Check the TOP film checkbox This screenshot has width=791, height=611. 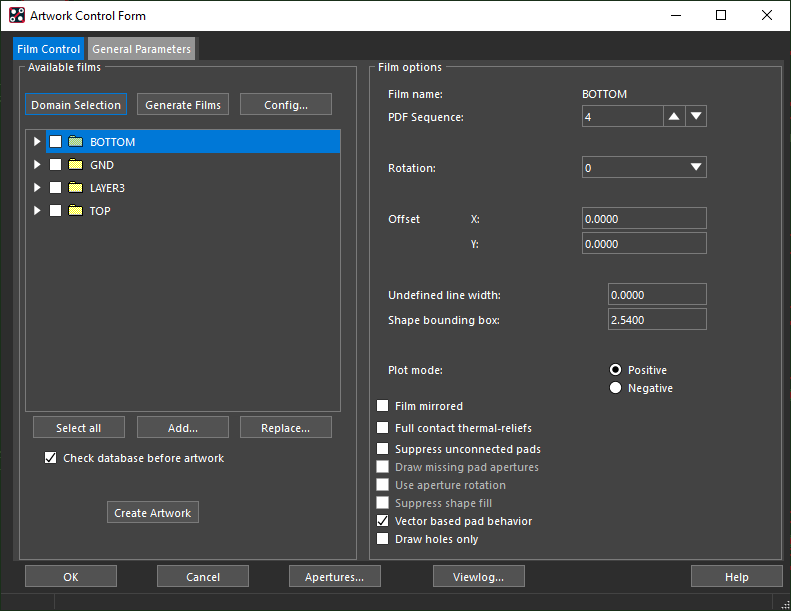coord(55,210)
